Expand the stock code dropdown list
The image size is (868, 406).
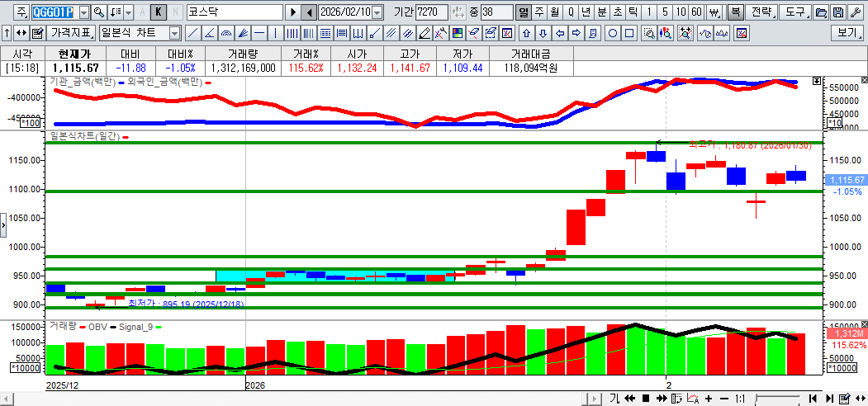click(83, 12)
